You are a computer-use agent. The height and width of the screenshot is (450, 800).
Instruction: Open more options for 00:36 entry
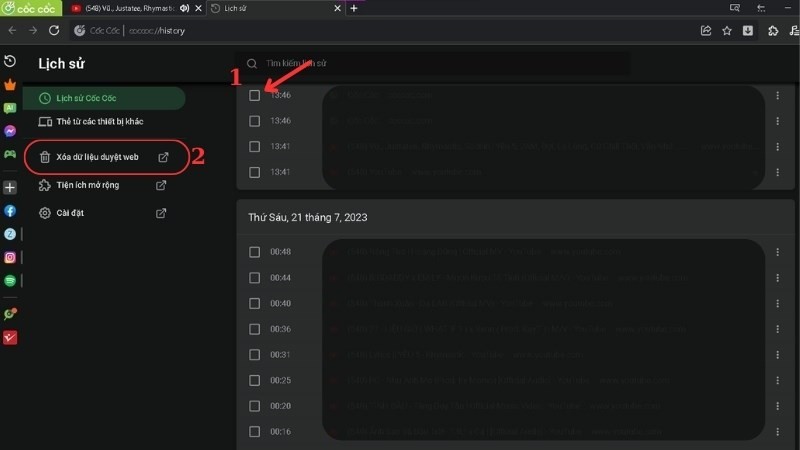778,329
